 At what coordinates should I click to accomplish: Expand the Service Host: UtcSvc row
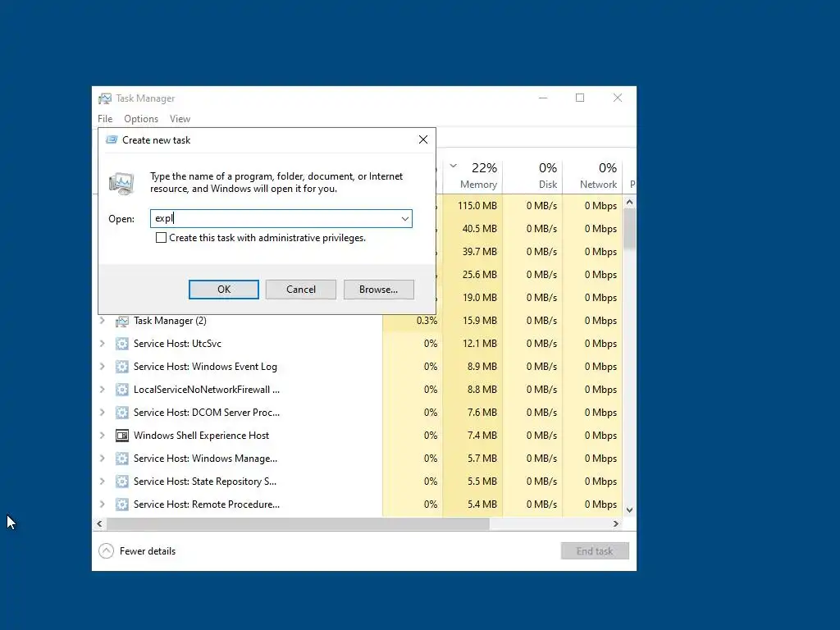click(103, 344)
